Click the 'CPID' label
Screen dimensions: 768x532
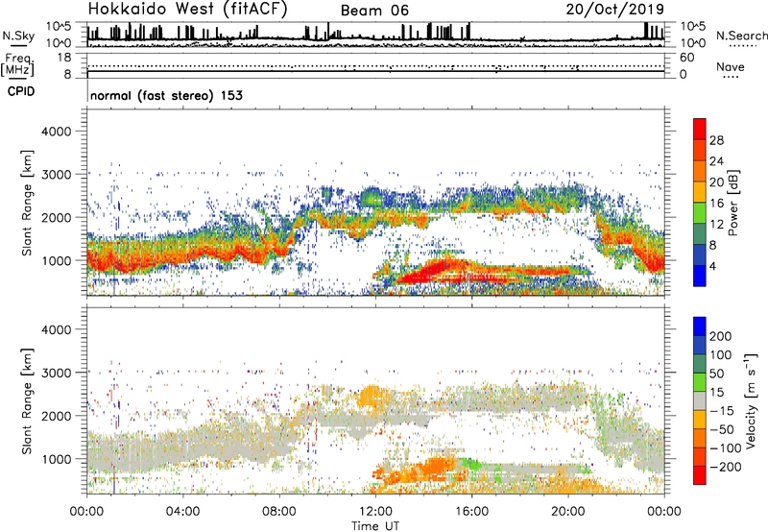pos(21,91)
